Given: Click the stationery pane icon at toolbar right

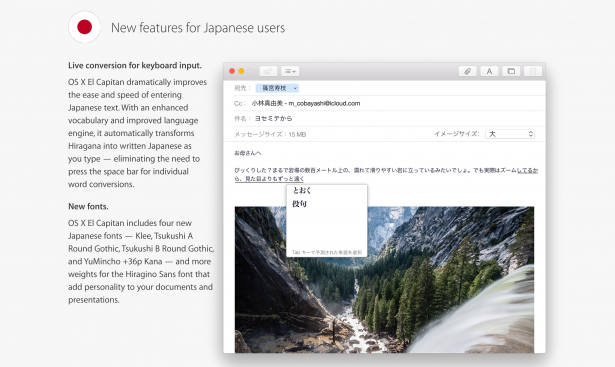Looking at the screenshot, I should point(533,71).
